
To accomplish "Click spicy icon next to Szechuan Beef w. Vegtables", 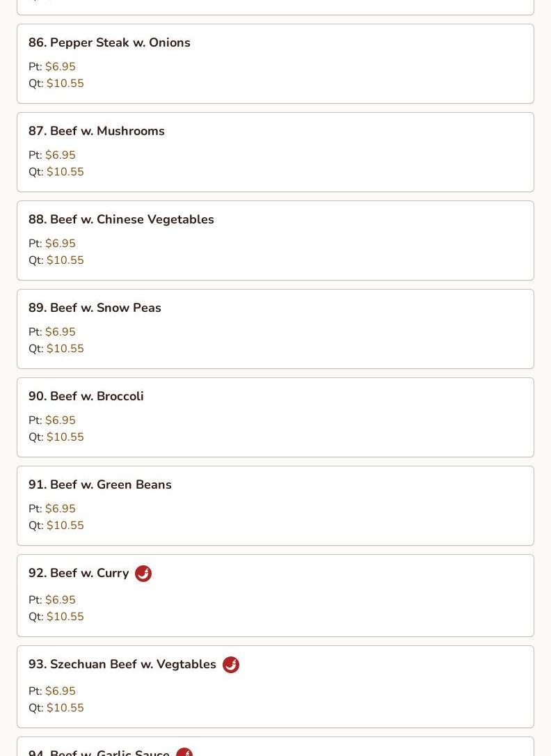I will click(x=231, y=665).
